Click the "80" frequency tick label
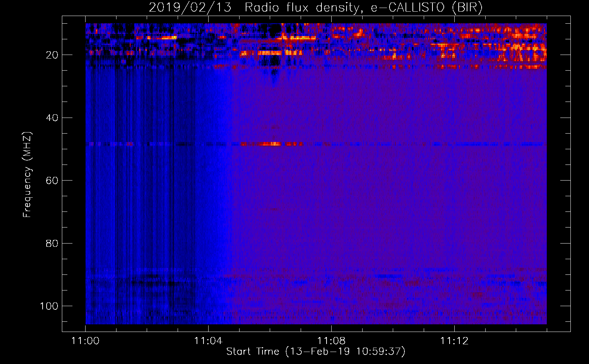589x364 pixels. 52,243
